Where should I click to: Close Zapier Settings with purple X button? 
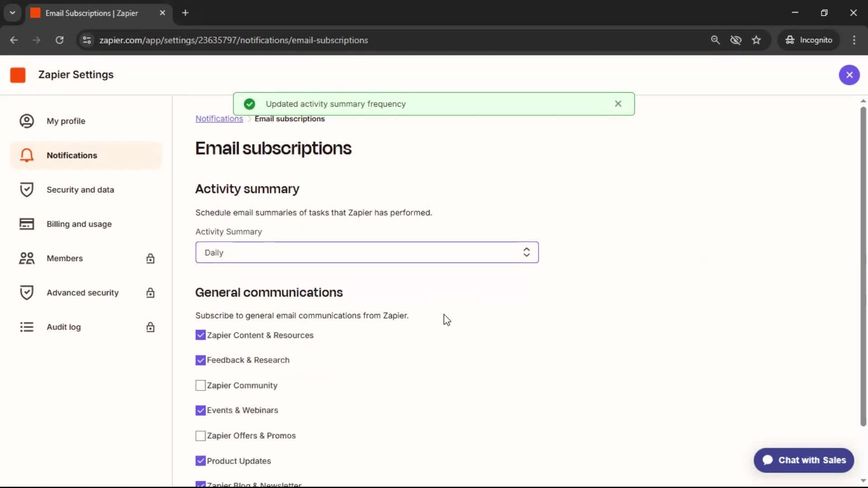coord(849,75)
